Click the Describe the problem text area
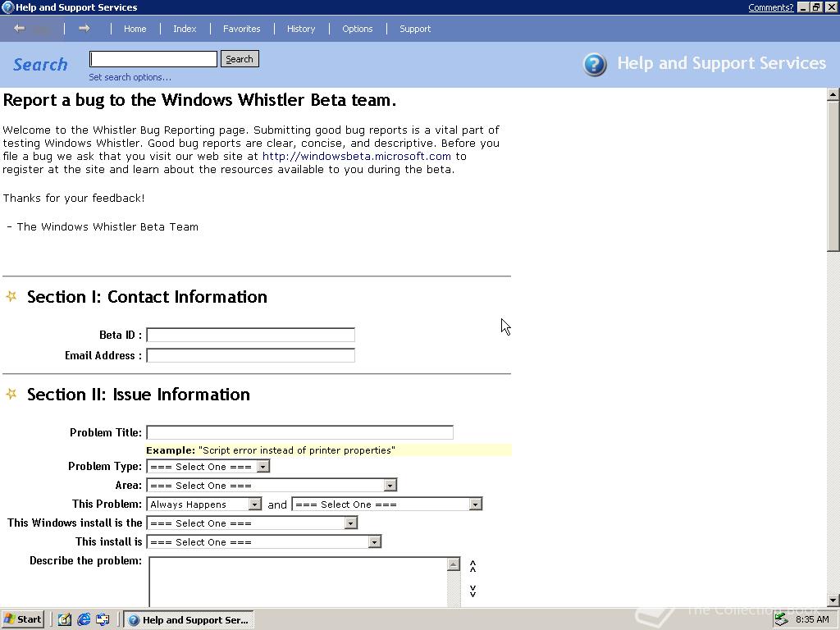 298,582
